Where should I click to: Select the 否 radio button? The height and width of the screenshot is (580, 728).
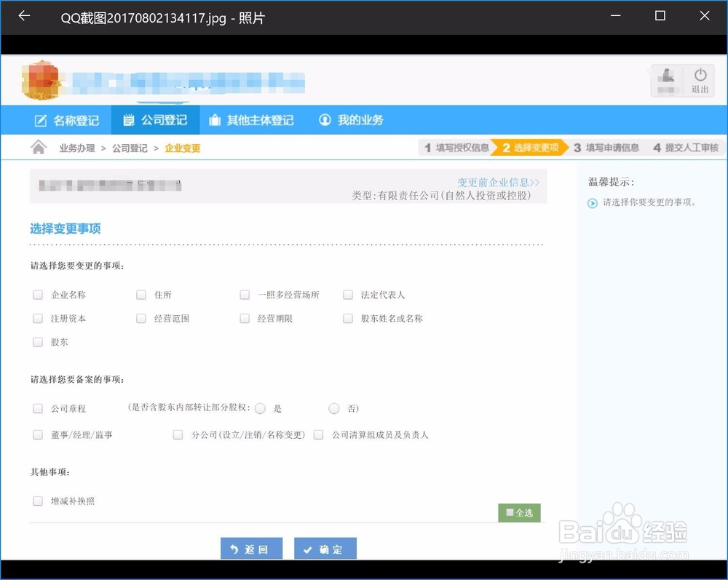[x=333, y=408]
